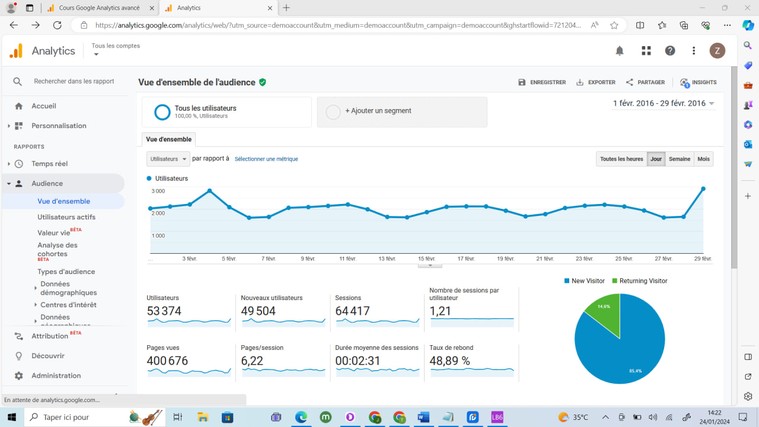This screenshot has width=759, height=427.
Task: Open the Google apps grid icon
Action: tap(646, 51)
